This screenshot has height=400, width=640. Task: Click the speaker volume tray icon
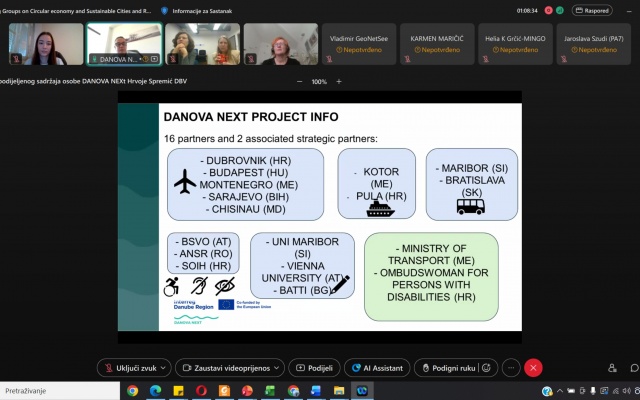[x=627, y=391]
